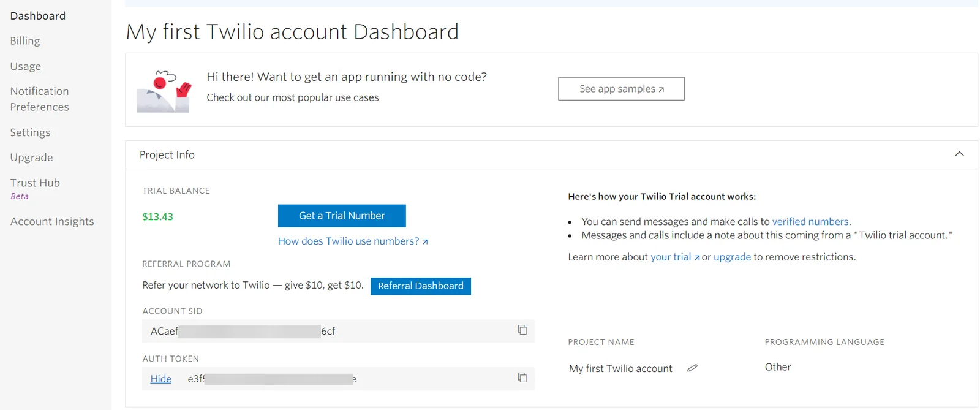This screenshot has width=980, height=410.
Task: Copy the Auth Token value
Action: (522, 378)
